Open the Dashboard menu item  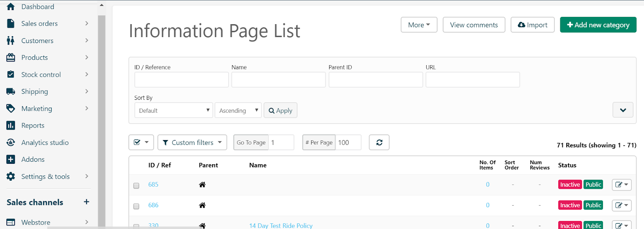[x=37, y=6]
